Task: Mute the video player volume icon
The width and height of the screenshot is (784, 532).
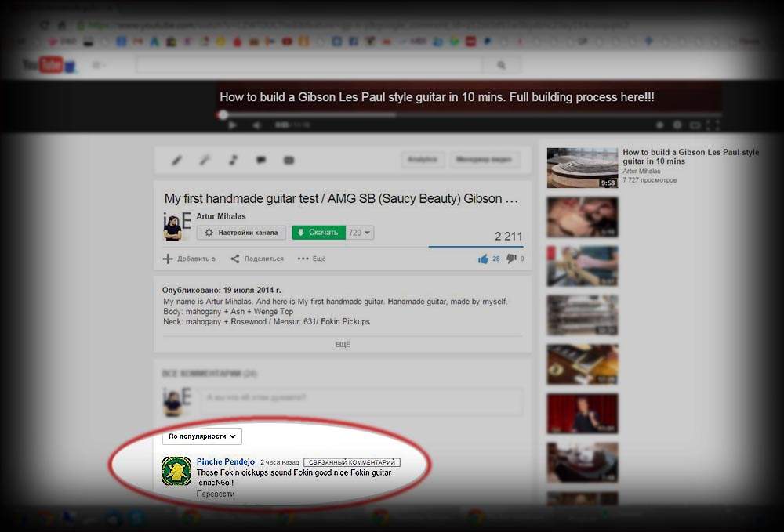Action: pyautogui.click(x=256, y=125)
